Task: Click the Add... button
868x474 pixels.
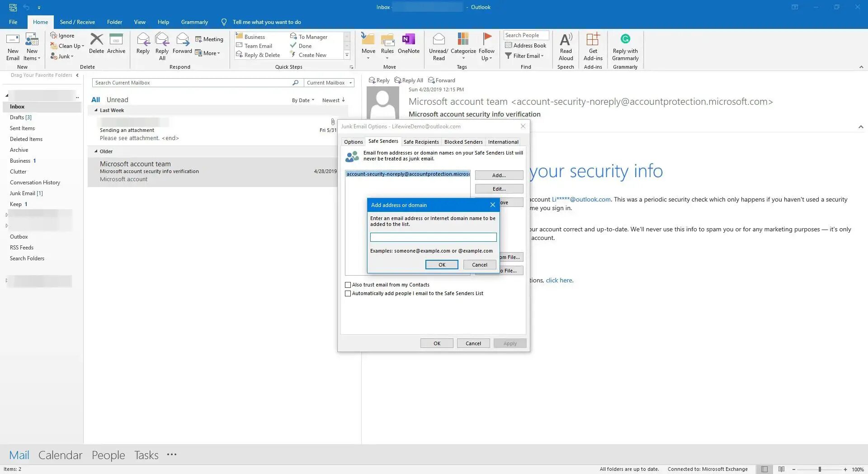Action: (499, 175)
